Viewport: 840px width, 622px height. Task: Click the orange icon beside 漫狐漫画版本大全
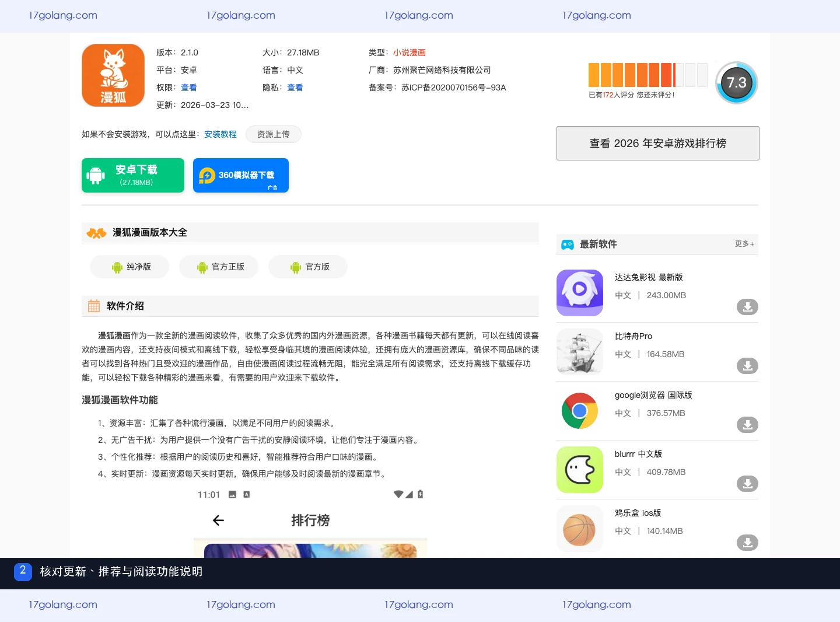(x=97, y=233)
